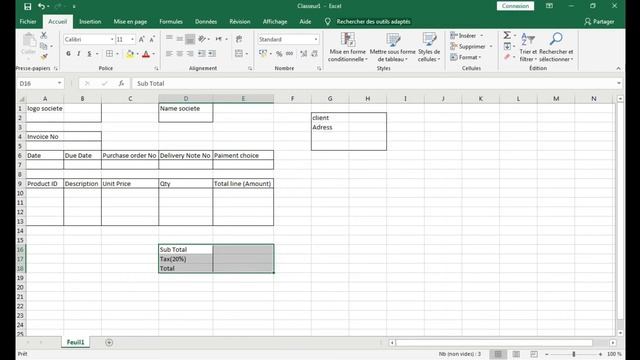Open the font color dropdown arrow

click(x=154, y=53)
